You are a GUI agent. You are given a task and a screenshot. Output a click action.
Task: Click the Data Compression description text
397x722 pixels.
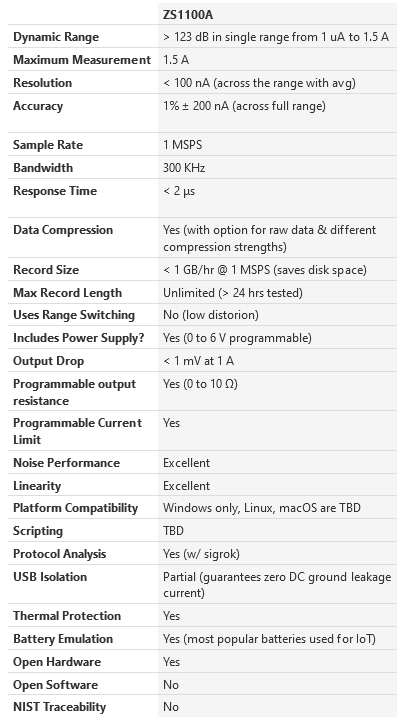pyautogui.click(x=269, y=238)
